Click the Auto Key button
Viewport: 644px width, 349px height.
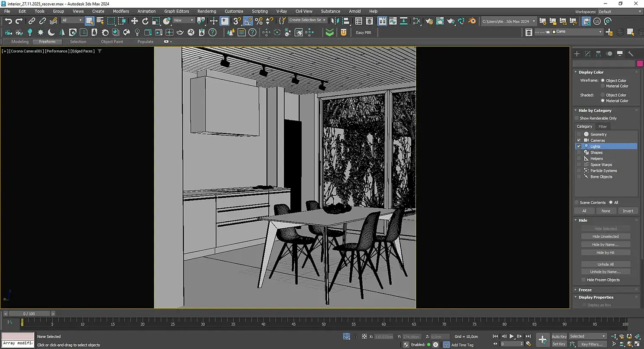[x=559, y=336]
